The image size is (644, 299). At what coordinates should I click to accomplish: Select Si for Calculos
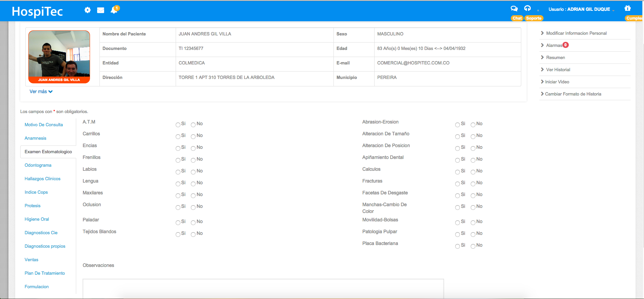458,172
